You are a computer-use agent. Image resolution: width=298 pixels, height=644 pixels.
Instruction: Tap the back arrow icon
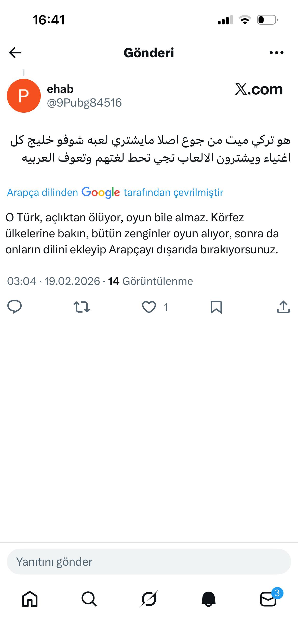tap(15, 53)
